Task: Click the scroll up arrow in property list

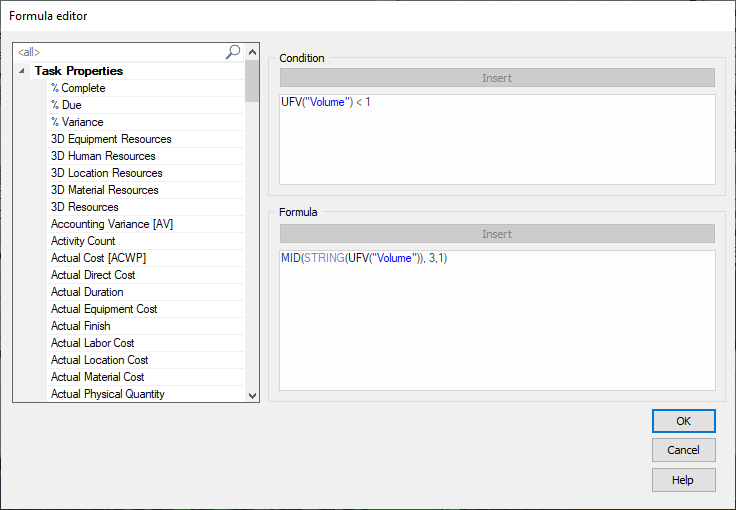Action: (x=252, y=52)
